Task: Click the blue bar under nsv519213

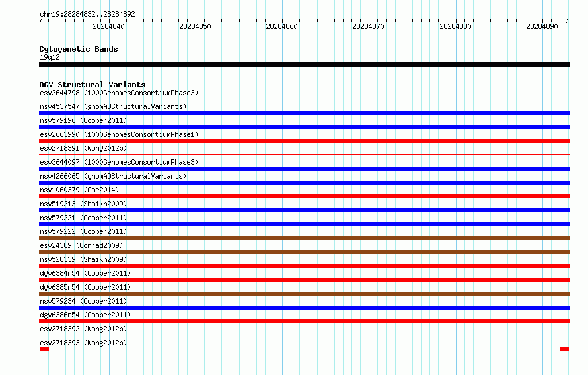Action: (304, 210)
